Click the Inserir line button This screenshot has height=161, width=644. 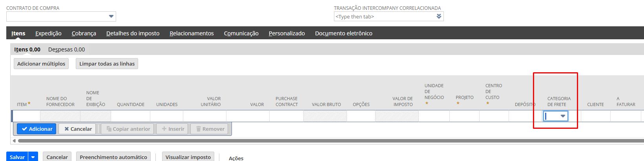click(172, 129)
